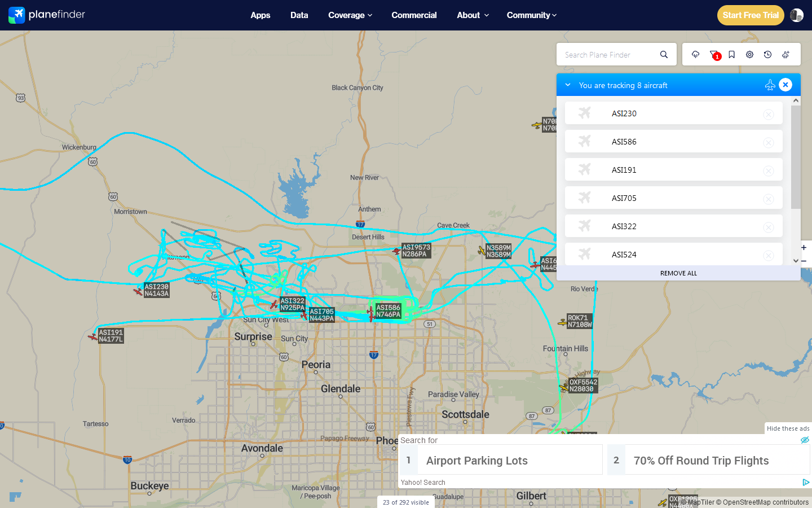Click the ad choices arrow icon
The height and width of the screenshot is (508, 812).
pyautogui.click(x=806, y=482)
